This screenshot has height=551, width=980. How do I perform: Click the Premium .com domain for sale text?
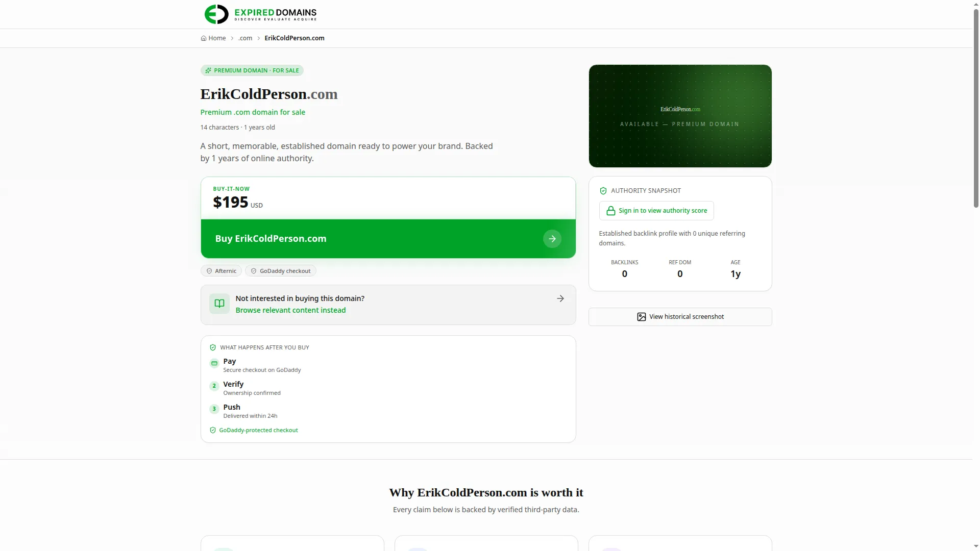(x=253, y=112)
